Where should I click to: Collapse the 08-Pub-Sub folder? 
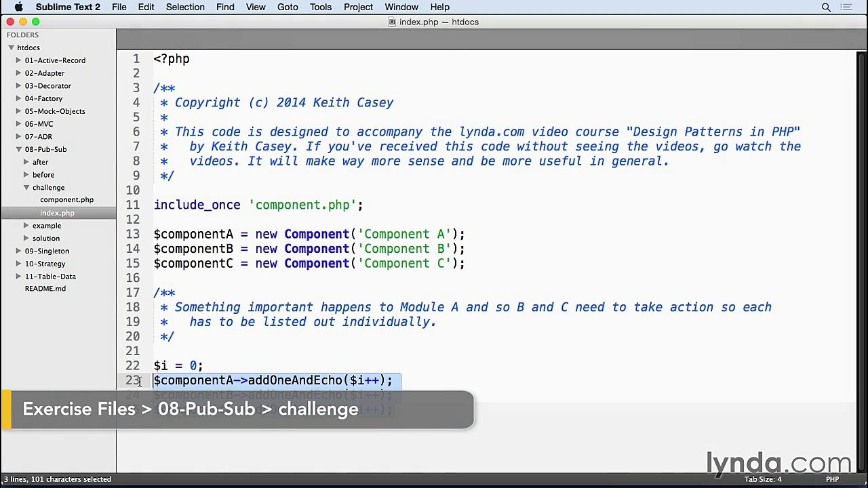tap(18, 149)
